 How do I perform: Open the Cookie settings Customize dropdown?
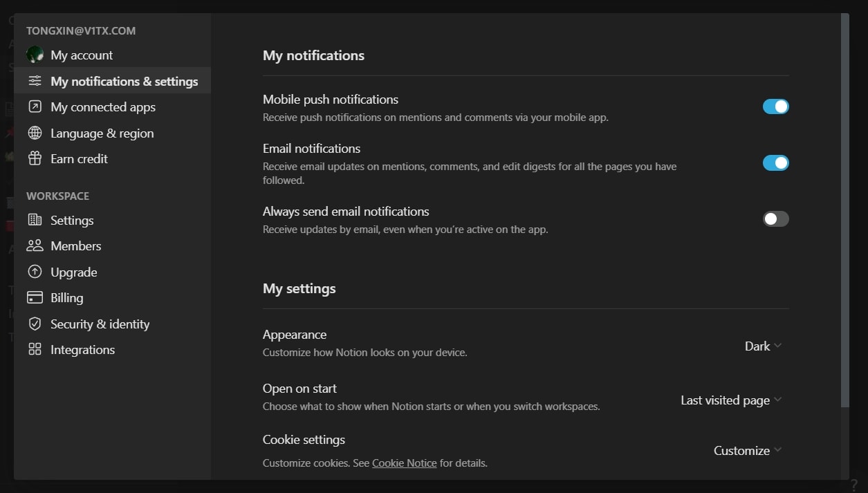click(x=748, y=450)
